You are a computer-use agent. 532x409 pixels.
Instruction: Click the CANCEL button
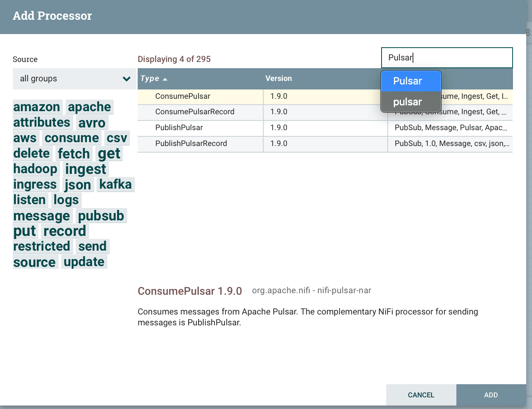421,395
